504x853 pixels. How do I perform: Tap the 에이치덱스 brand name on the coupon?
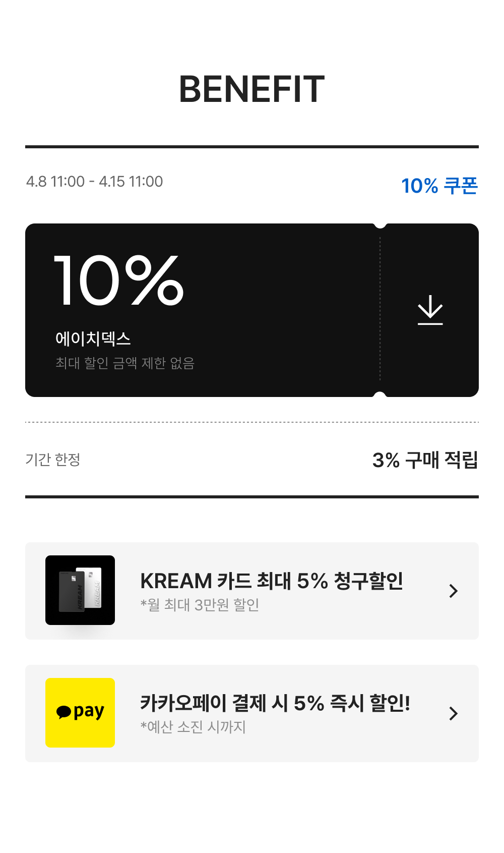tap(93, 338)
